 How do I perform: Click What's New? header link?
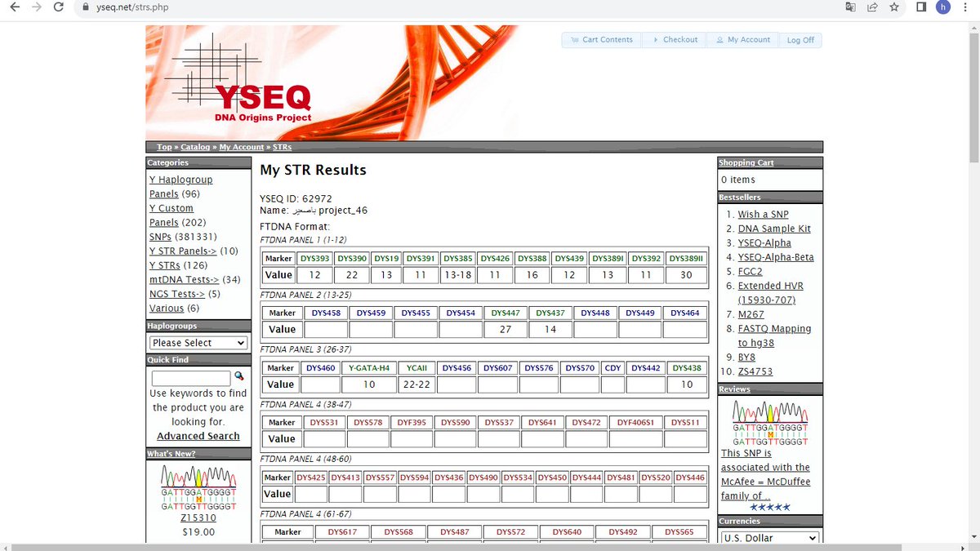tap(171, 453)
